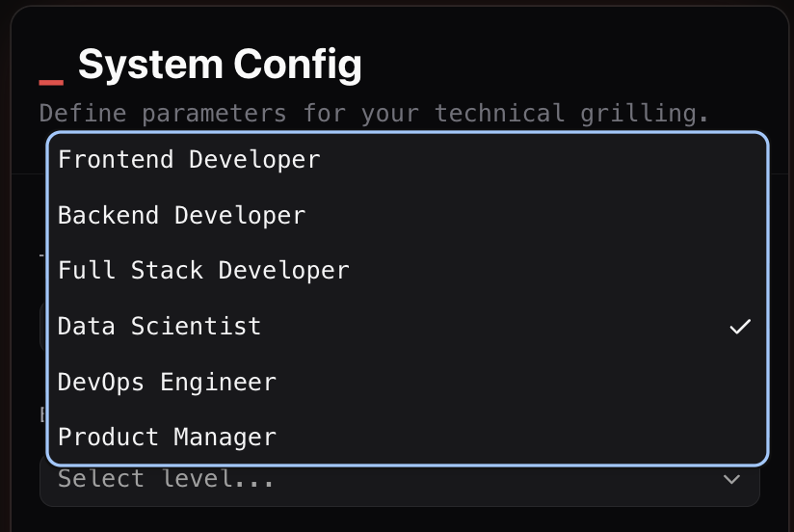The height and width of the screenshot is (532, 794).
Task: Click blank card area below level dropdown
Action: (x=400, y=519)
